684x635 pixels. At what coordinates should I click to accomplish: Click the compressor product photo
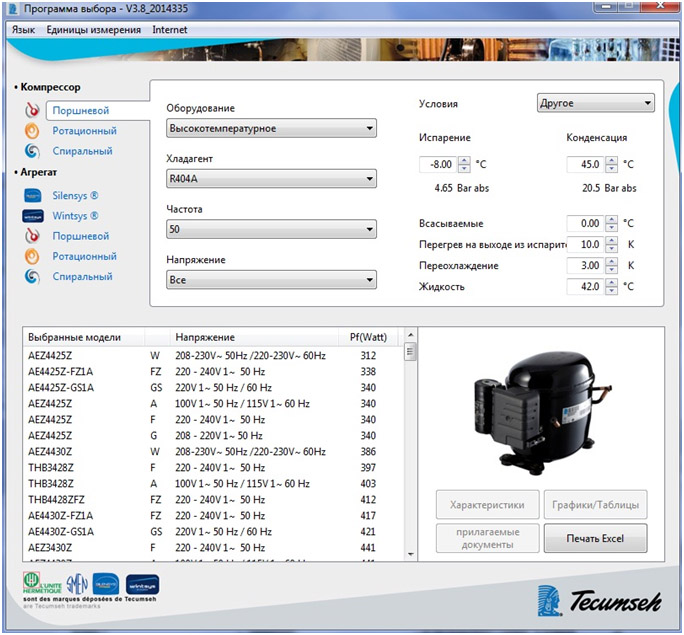pos(542,411)
